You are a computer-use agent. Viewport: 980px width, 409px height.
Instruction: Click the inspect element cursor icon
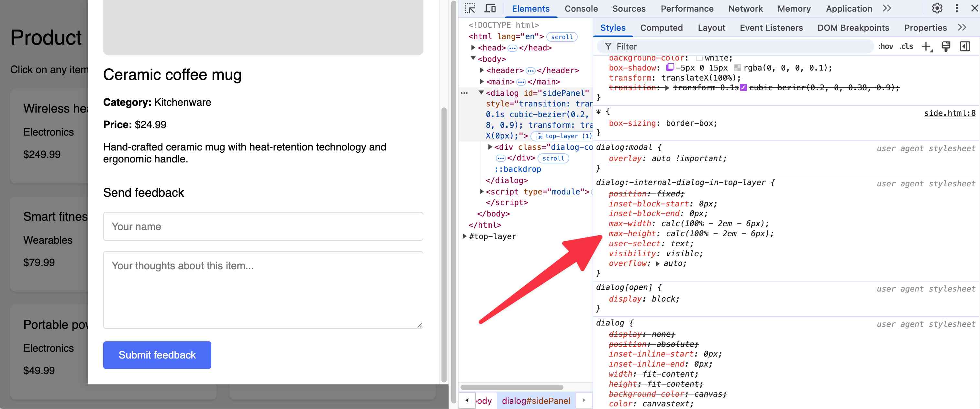(x=471, y=9)
